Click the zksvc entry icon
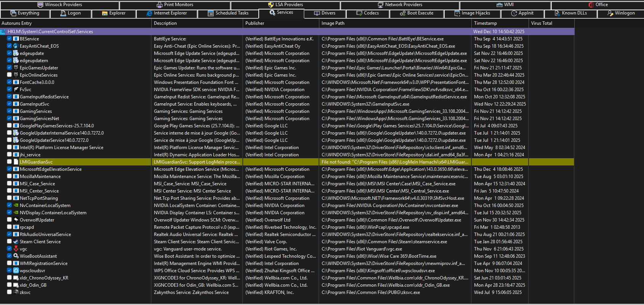 tap(16, 292)
